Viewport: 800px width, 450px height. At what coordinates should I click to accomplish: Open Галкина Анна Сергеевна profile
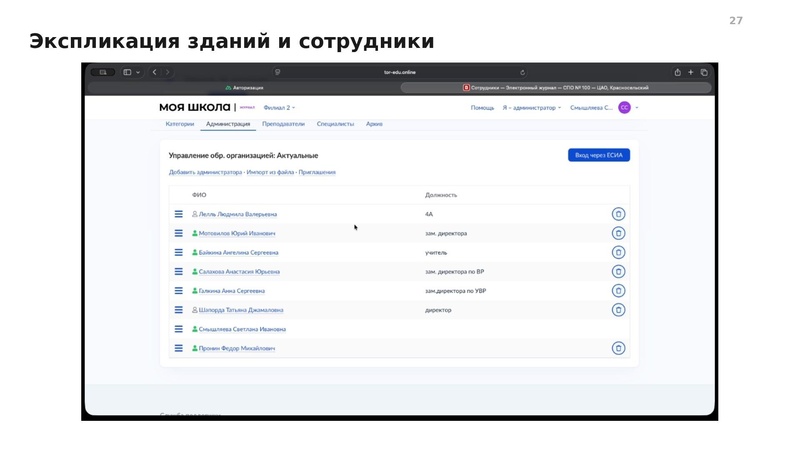pos(232,291)
